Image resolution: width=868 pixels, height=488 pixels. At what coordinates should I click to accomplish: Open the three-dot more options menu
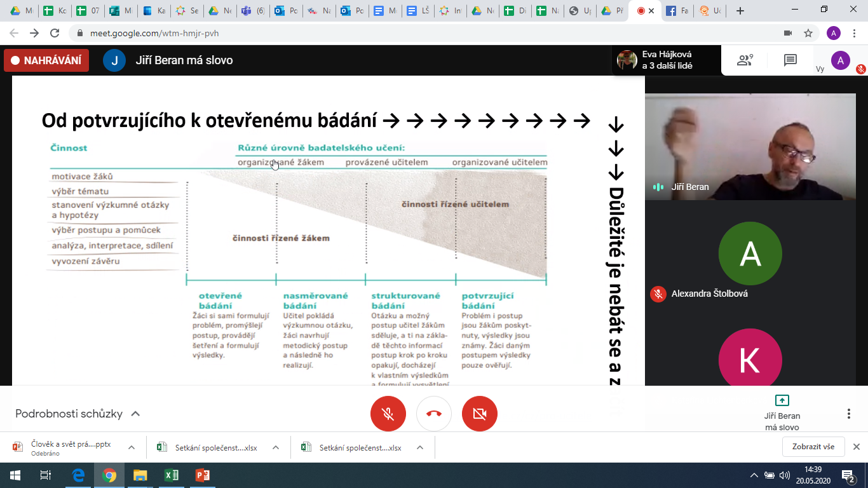pos(848,414)
